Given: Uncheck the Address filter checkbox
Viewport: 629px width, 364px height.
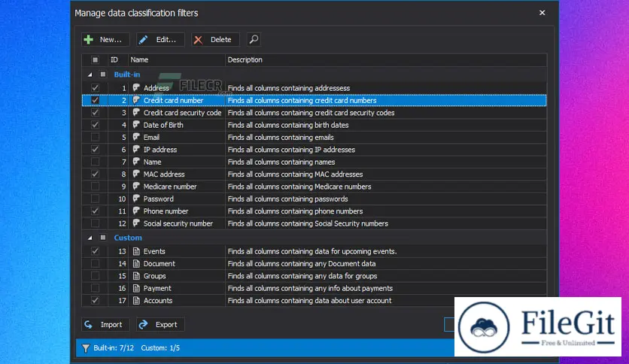Looking at the screenshot, I should click(95, 88).
